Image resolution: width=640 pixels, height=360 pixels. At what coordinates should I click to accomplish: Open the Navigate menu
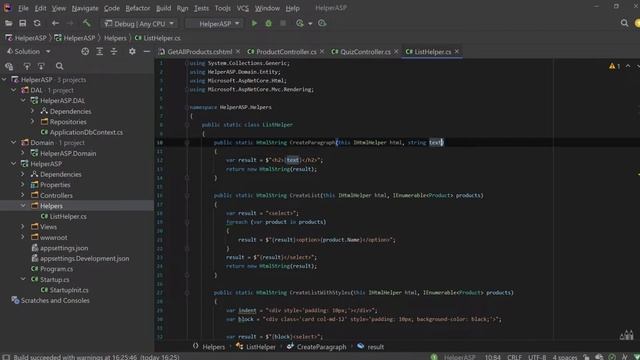pos(85,8)
